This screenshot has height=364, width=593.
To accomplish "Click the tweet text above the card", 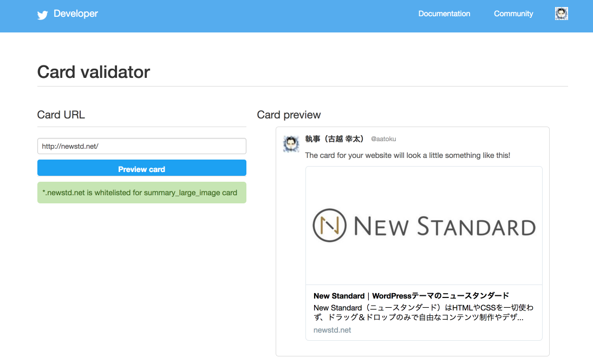I will tap(407, 155).
